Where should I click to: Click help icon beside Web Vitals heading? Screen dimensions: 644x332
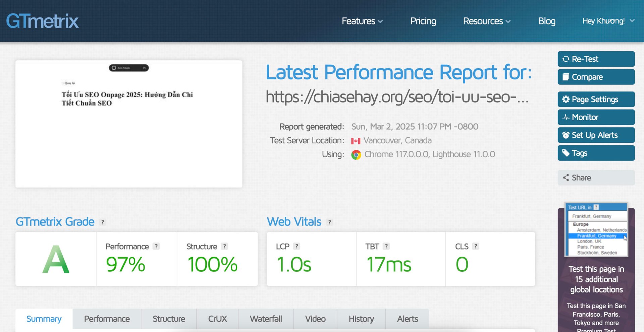point(329,222)
